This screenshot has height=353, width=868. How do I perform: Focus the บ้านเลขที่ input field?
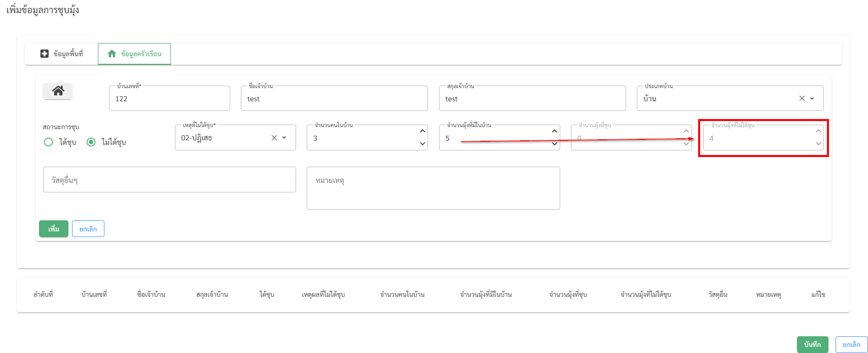(169, 99)
